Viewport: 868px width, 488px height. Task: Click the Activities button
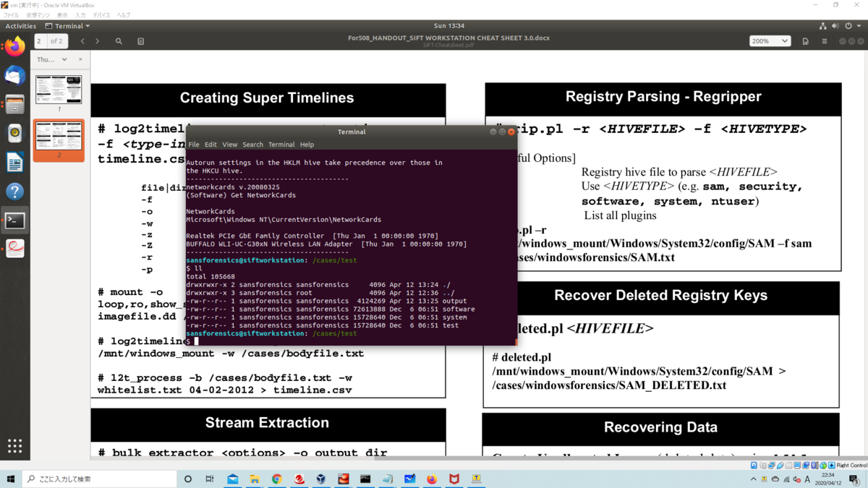point(21,26)
